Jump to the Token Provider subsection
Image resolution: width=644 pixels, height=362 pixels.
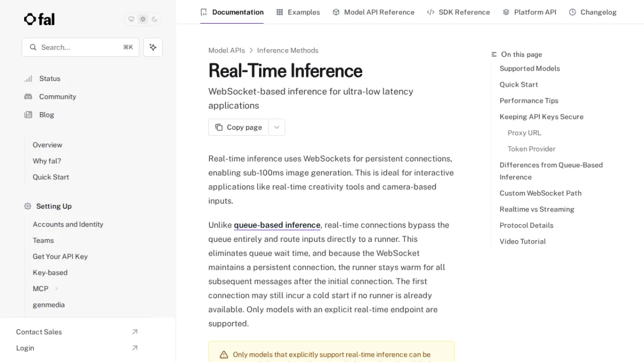click(531, 149)
